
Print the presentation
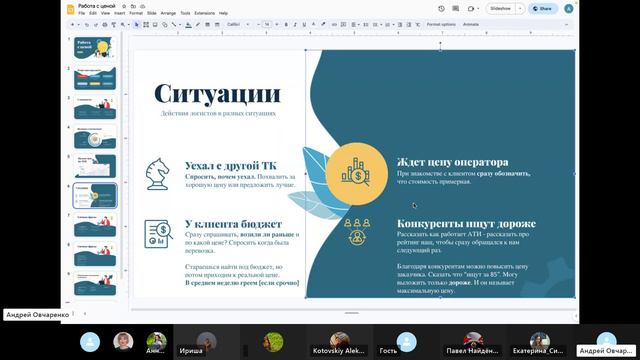click(x=104, y=24)
